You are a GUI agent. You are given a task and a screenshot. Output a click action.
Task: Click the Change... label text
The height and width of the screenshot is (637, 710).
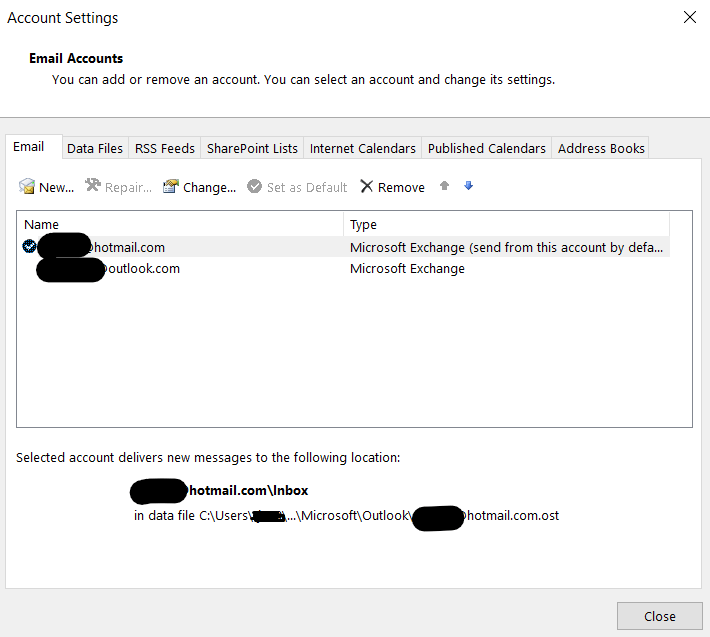tap(209, 187)
